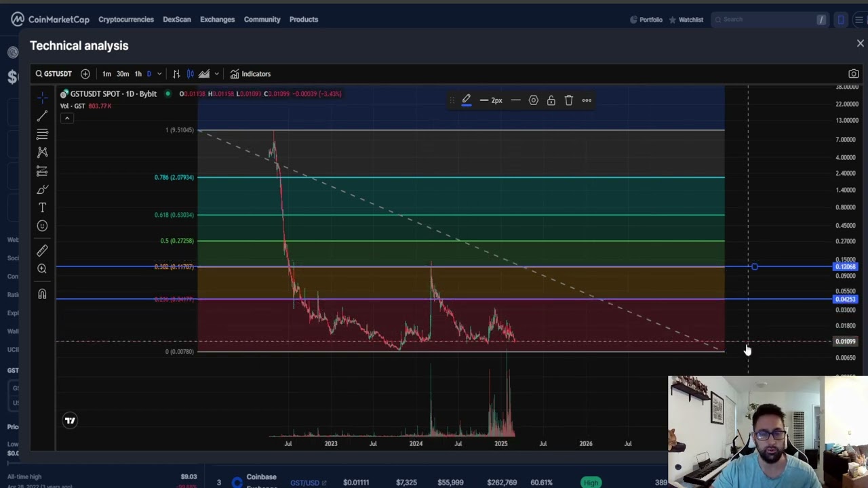Click the CoinMarketCap logo
The width and height of the screenshot is (868, 488).
tap(50, 19)
